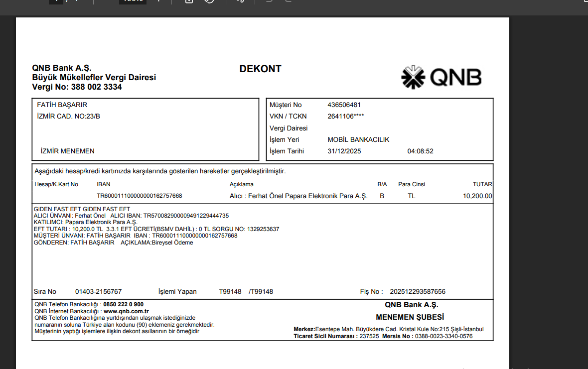Viewport: 588px width, 369px height.
Task: Click sequence number 01403-2156767
Action: click(98, 291)
